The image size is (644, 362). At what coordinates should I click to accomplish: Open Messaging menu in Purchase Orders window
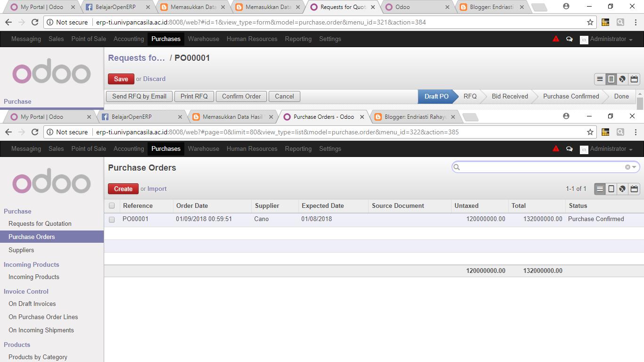tap(26, 149)
